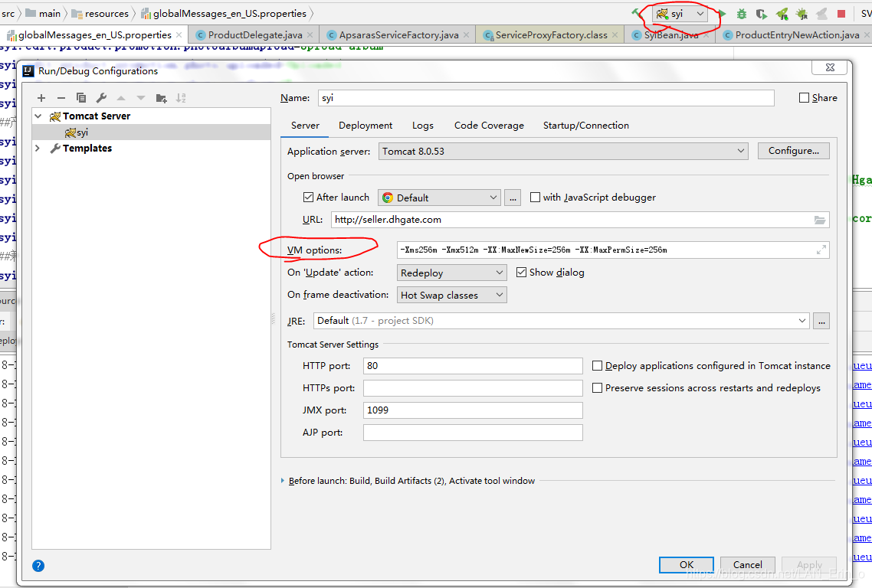Select the syi configuration in the tree

click(x=151, y=132)
